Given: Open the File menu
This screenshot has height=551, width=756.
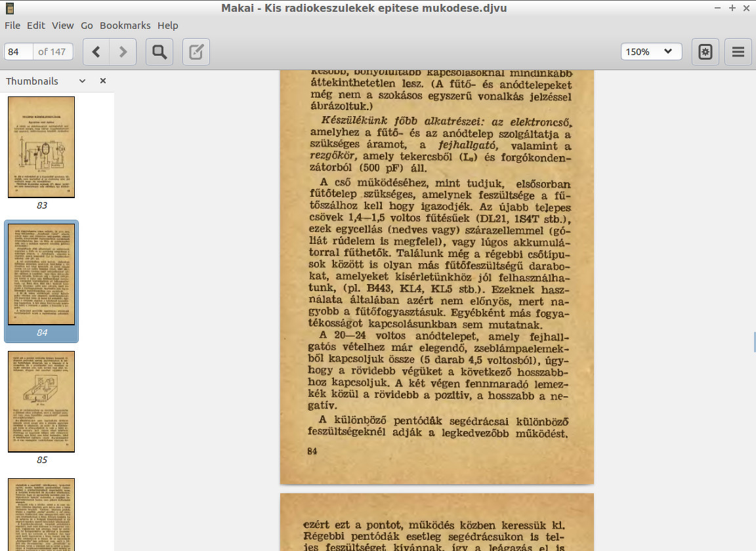Looking at the screenshot, I should coord(12,26).
